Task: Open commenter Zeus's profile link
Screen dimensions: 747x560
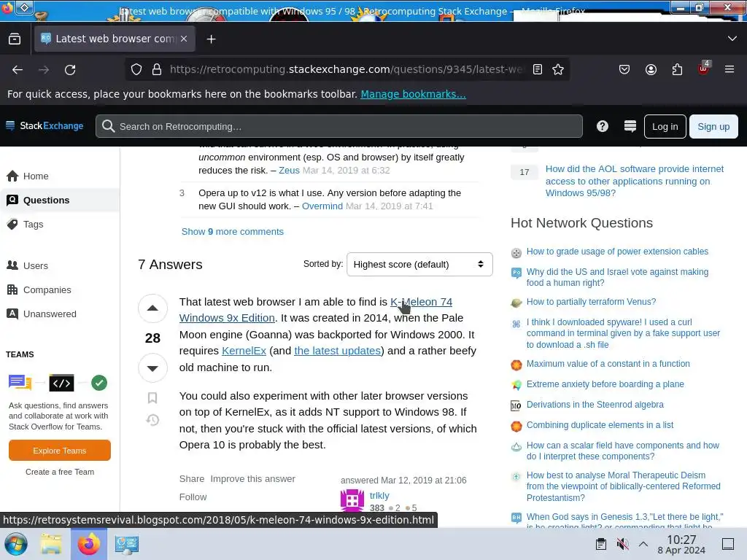Action: 289,171
